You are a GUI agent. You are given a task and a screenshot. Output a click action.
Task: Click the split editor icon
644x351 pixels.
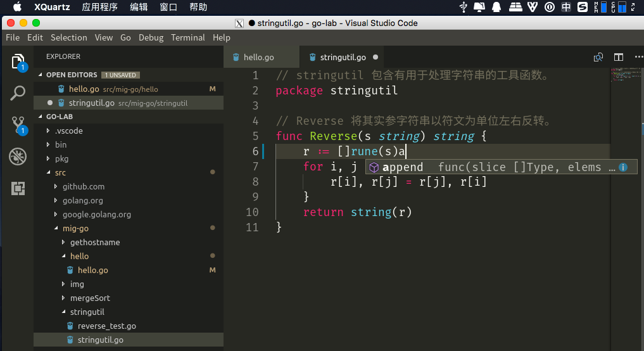coord(619,57)
